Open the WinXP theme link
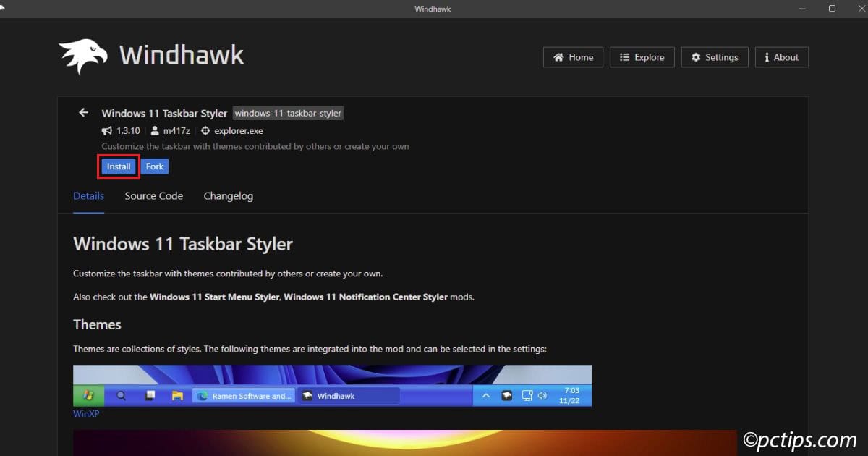Viewport: 868px width, 456px height. [x=85, y=414]
